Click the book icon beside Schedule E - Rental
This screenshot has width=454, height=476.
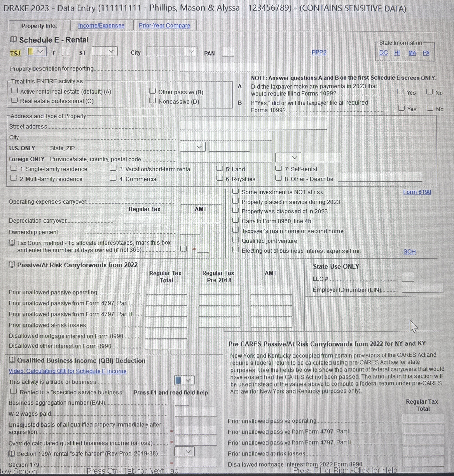[14, 39]
